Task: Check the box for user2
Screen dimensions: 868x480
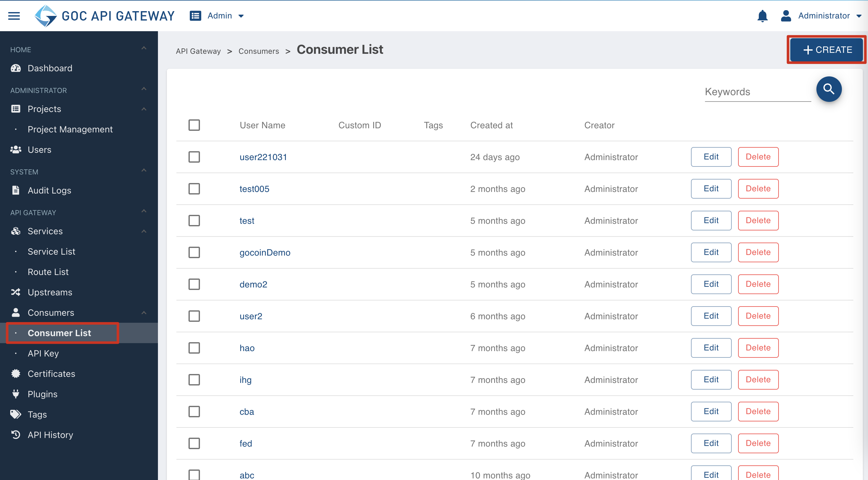Action: 194,316
